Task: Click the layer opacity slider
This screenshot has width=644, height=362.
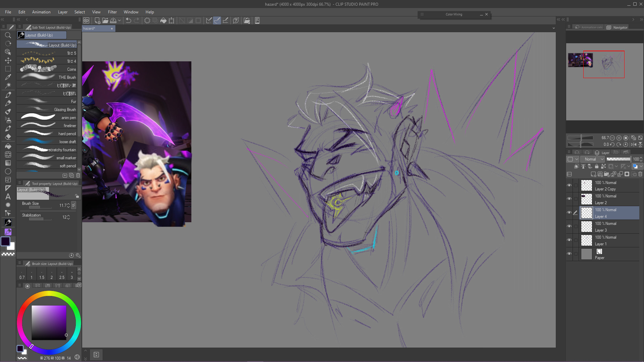Action: tap(619, 159)
